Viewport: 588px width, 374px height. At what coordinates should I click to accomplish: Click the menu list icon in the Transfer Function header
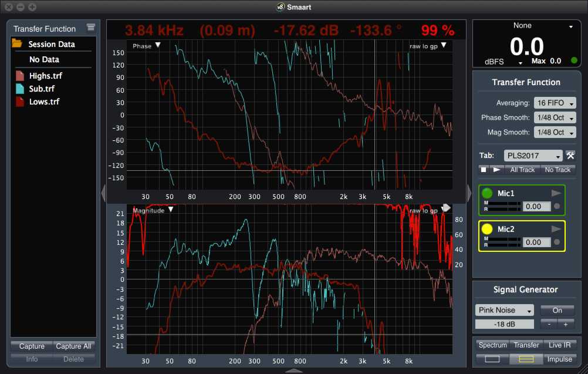tap(91, 28)
